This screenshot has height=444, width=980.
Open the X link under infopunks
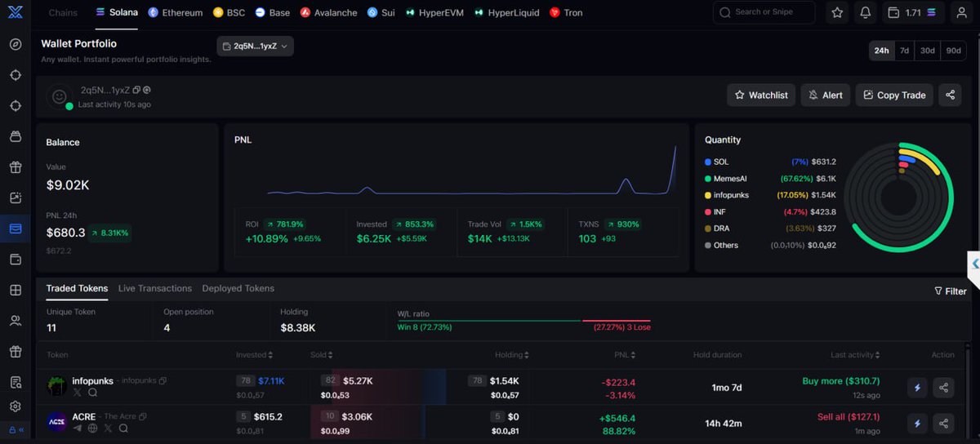(78, 393)
